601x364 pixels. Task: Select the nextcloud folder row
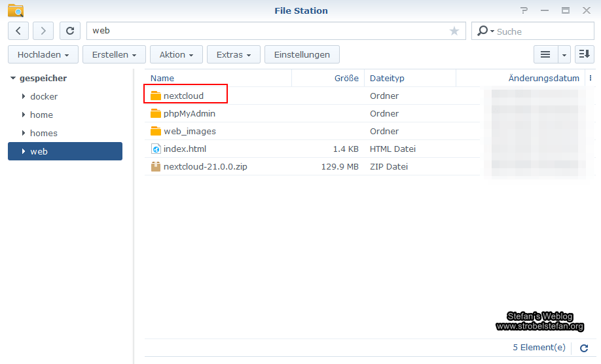(x=183, y=96)
